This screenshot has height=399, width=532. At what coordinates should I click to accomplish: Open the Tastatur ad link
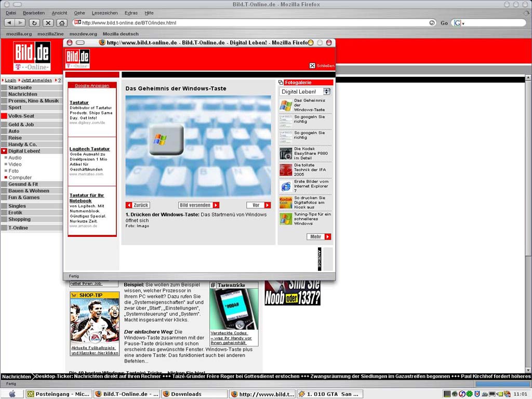tap(79, 102)
